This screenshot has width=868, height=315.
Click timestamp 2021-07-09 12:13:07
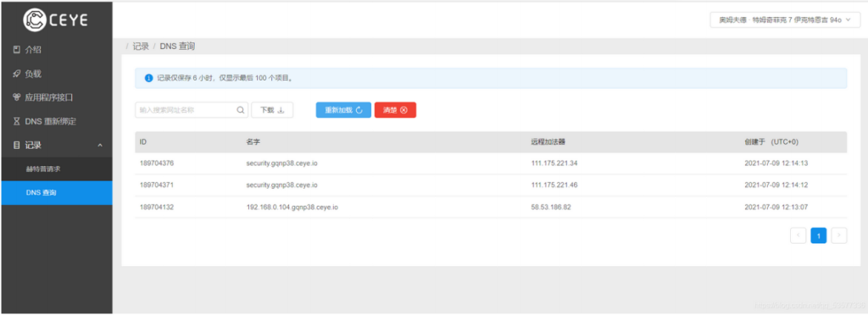[777, 207]
